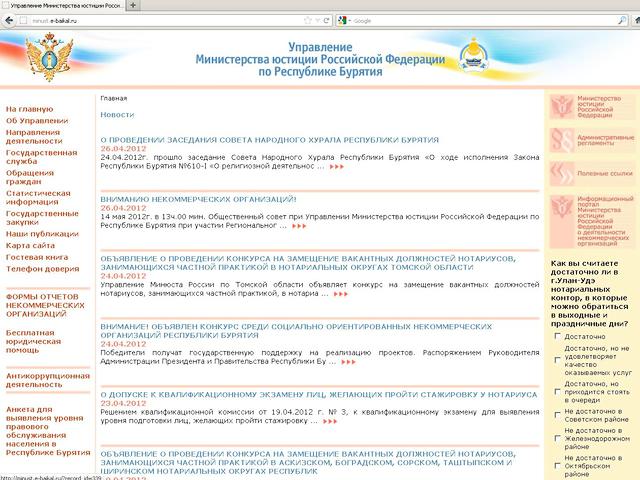Check the 'Достаточно' poll option
Image resolution: width=640 pixels, height=480 pixels.
click(557, 337)
